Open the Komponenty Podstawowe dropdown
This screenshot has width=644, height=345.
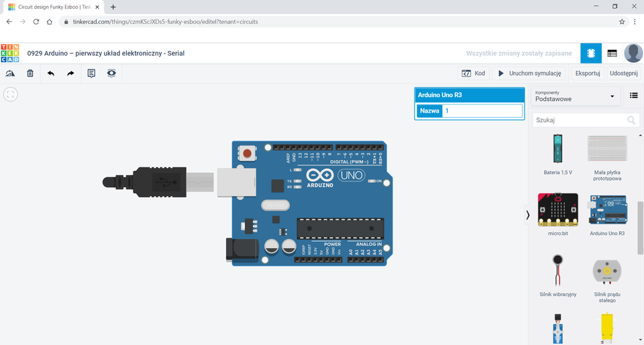pyautogui.click(x=575, y=96)
